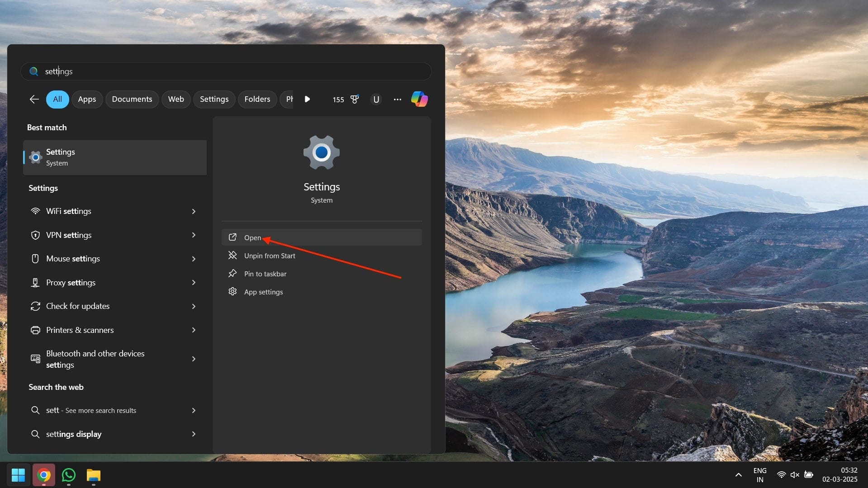This screenshot has height=488, width=868.
Task: Launch Google Chrome from the taskbar
Action: (44, 475)
